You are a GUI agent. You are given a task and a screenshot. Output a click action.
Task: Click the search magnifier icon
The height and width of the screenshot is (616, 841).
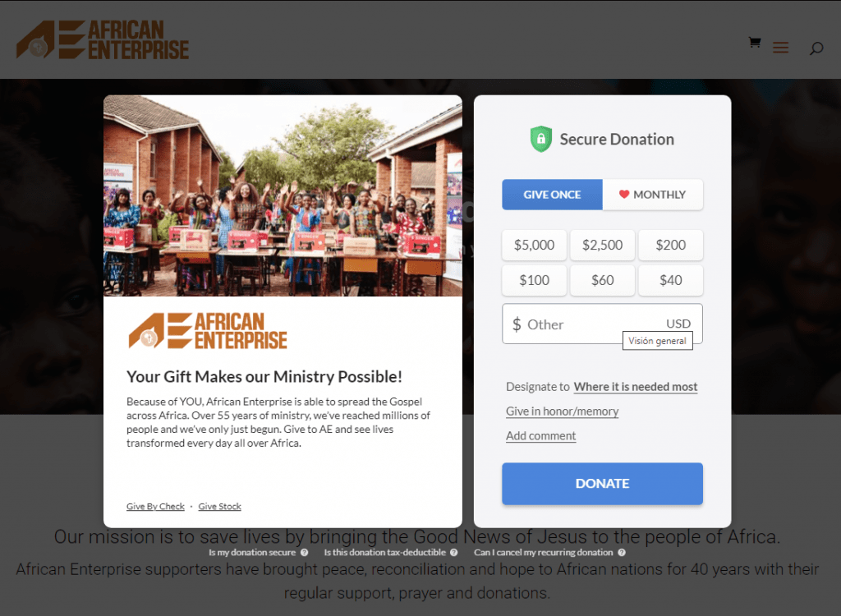[x=816, y=48]
